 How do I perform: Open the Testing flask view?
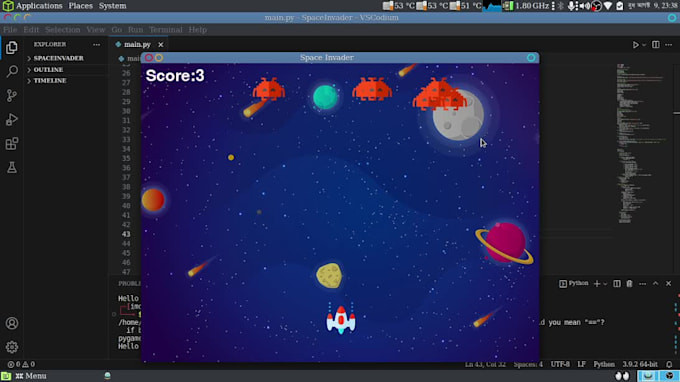click(12, 167)
